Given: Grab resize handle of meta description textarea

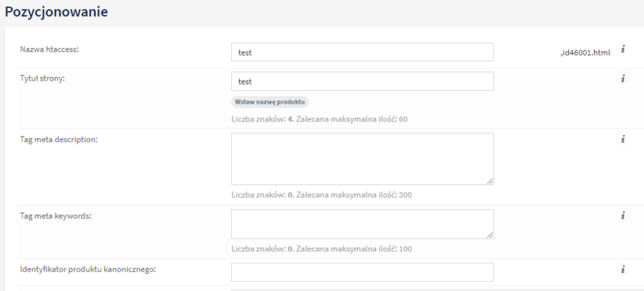Looking at the screenshot, I should click(x=490, y=181).
